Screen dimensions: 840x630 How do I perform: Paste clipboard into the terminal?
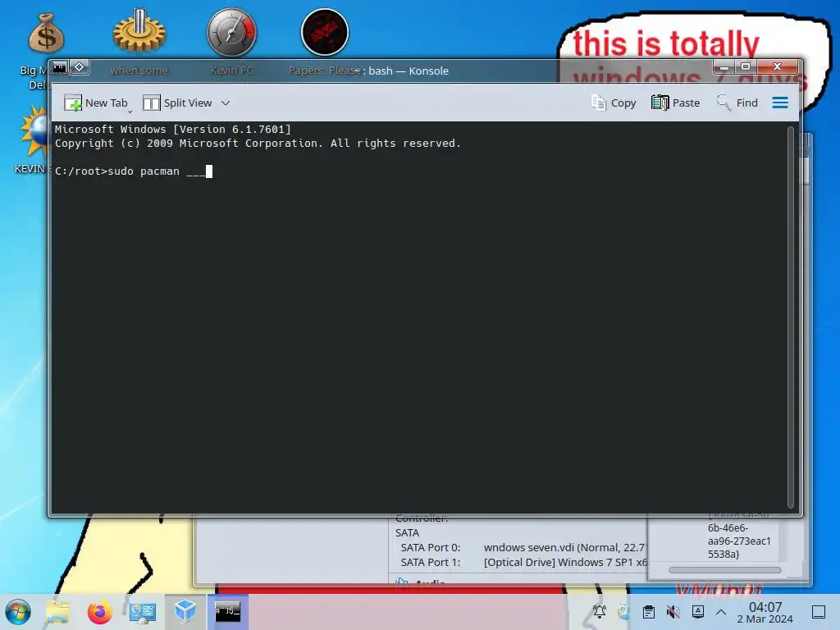[676, 103]
